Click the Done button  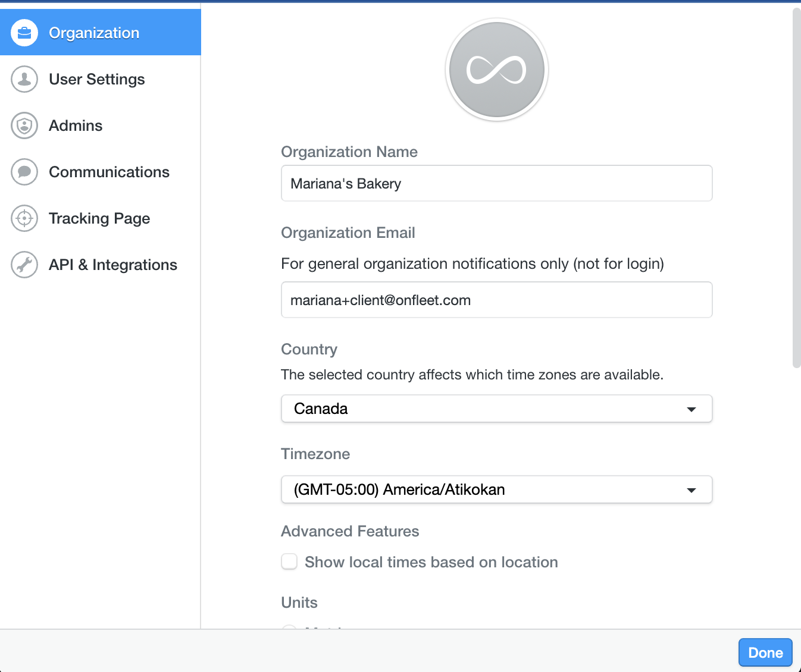tap(765, 652)
